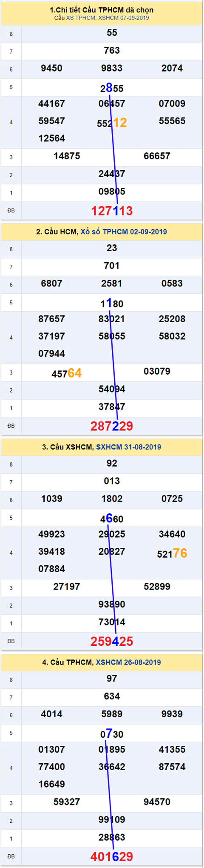Click the number 49923

52,534
